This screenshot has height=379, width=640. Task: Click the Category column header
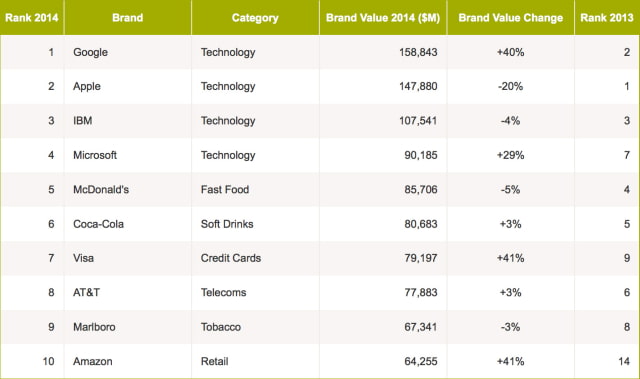(255, 18)
